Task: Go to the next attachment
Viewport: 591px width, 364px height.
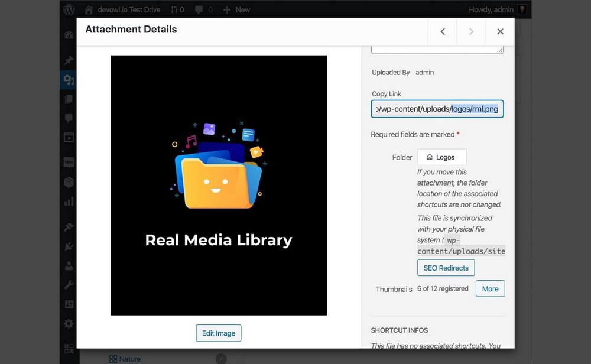Action: coord(471,32)
